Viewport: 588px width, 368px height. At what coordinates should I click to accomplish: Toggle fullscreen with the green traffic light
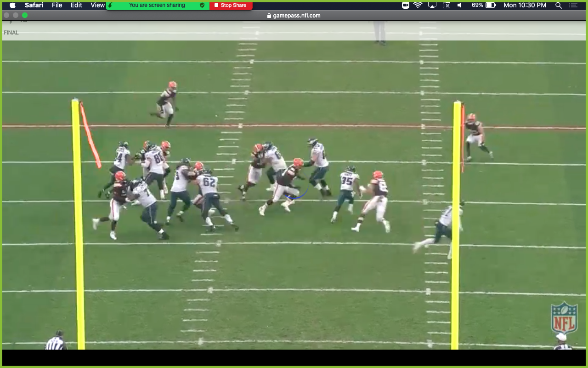(25, 15)
